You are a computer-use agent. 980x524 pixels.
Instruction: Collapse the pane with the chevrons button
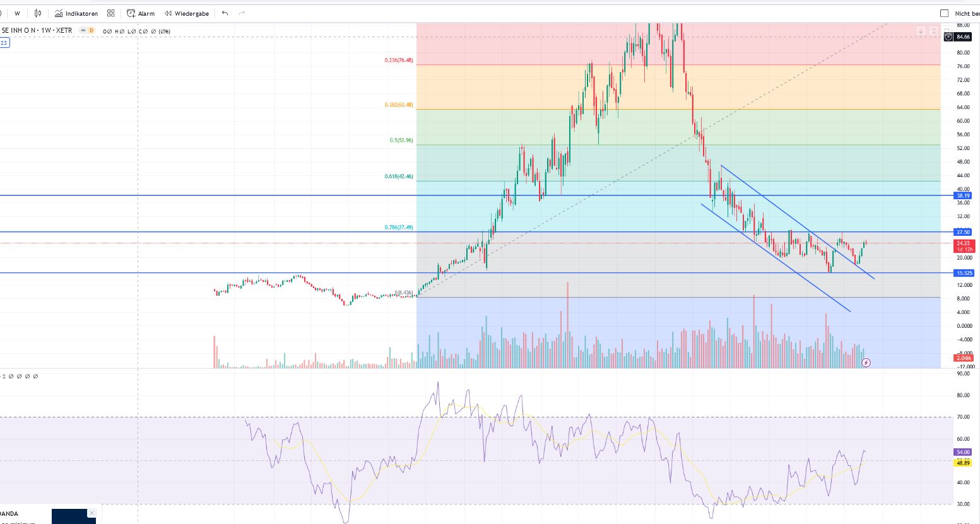coord(933,31)
